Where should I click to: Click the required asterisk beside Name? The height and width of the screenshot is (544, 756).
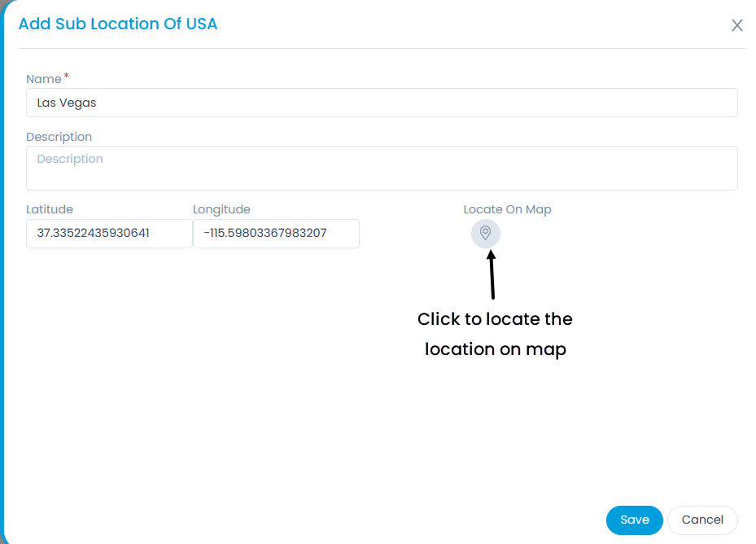(64, 74)
